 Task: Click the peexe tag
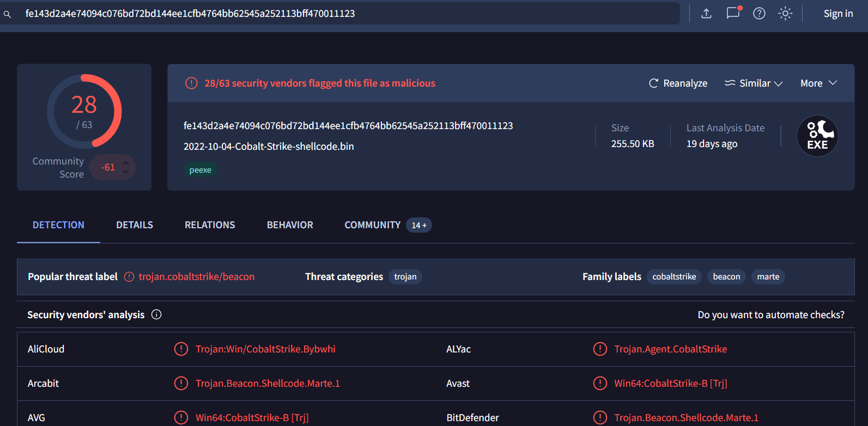[201, 170]
